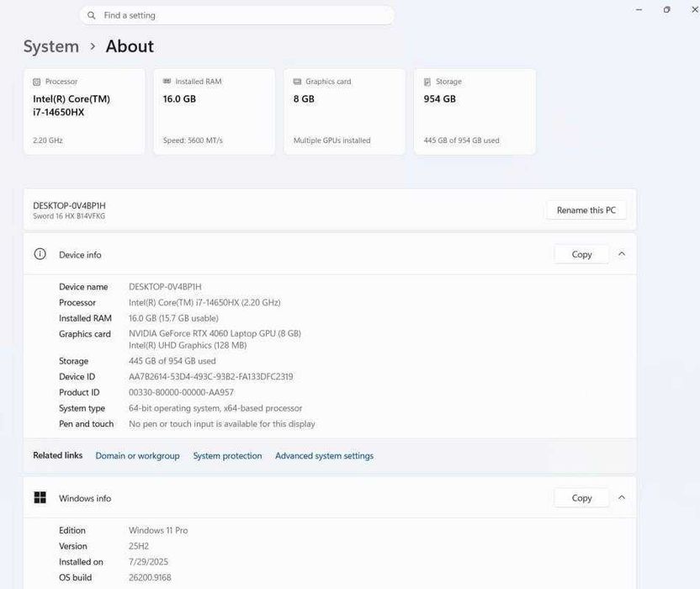Click Device name value in Device info
Viewport: 700px width, 589px height.
point(165,287)
